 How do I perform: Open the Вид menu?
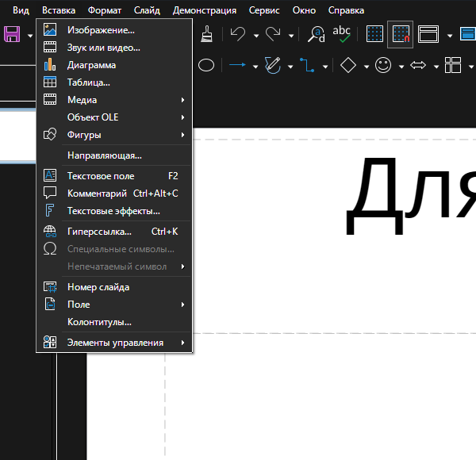(21, 10)
